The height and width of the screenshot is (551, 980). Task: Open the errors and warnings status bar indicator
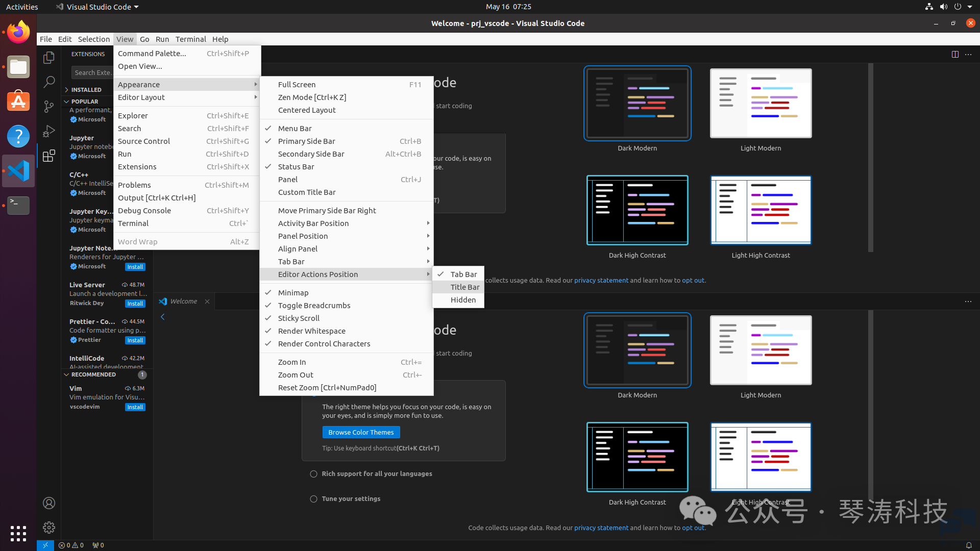pyautogui.click(x=71, y=545)
